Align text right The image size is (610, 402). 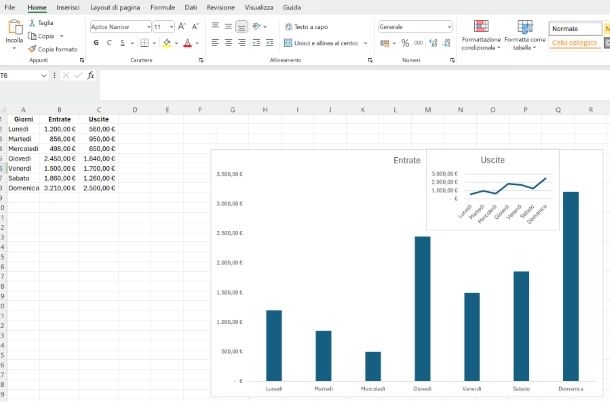(x=242, y=43)
